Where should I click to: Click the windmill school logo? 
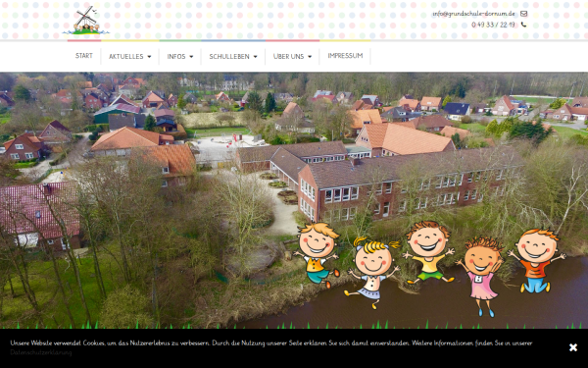pos(86,20)
